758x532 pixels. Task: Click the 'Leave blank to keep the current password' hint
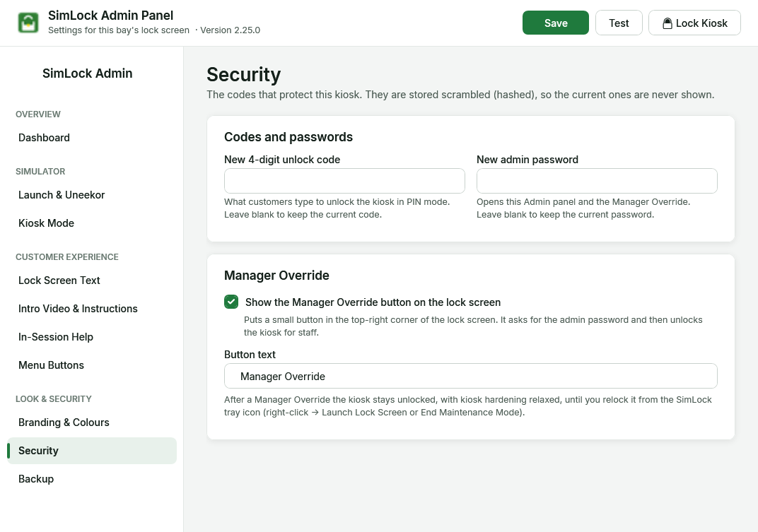[x=565, y=215]
